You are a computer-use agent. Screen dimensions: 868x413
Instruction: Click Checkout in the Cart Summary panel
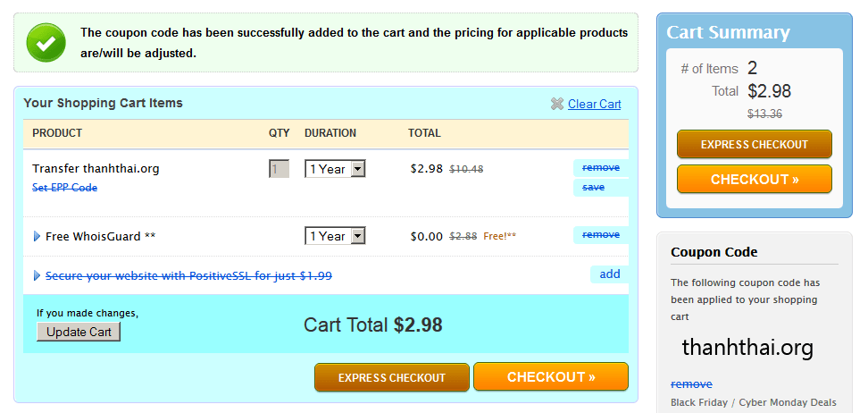[x=754, y=179]
